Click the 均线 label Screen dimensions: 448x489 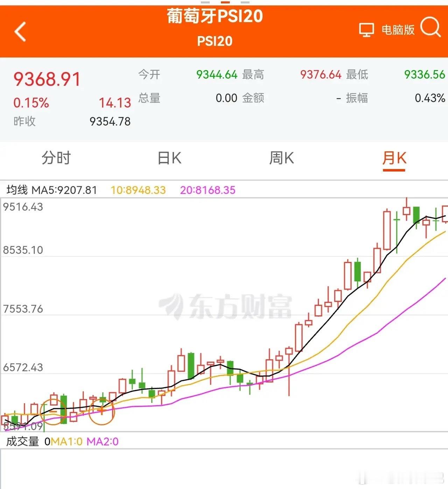17,190
